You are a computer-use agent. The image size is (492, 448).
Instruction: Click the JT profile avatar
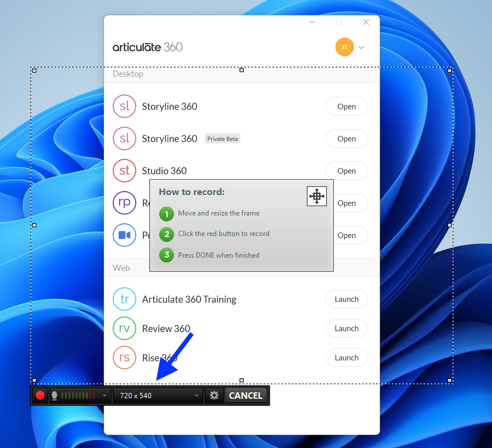coord(344,47)
